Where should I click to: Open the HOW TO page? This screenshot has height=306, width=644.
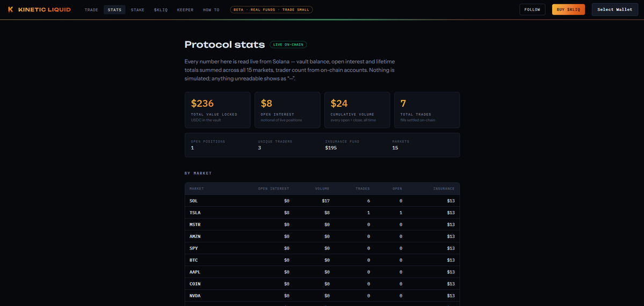[x=211, y=10]
